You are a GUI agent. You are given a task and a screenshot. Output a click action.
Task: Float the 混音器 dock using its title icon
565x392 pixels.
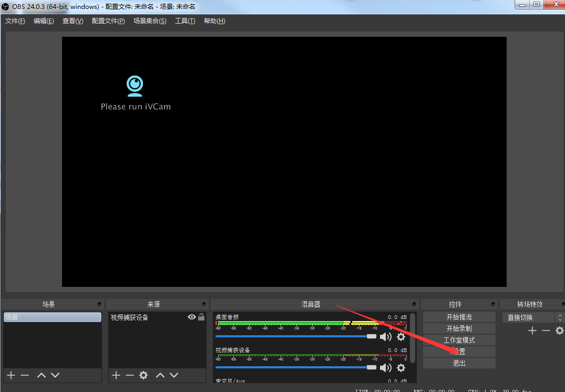tap(414, 304)
